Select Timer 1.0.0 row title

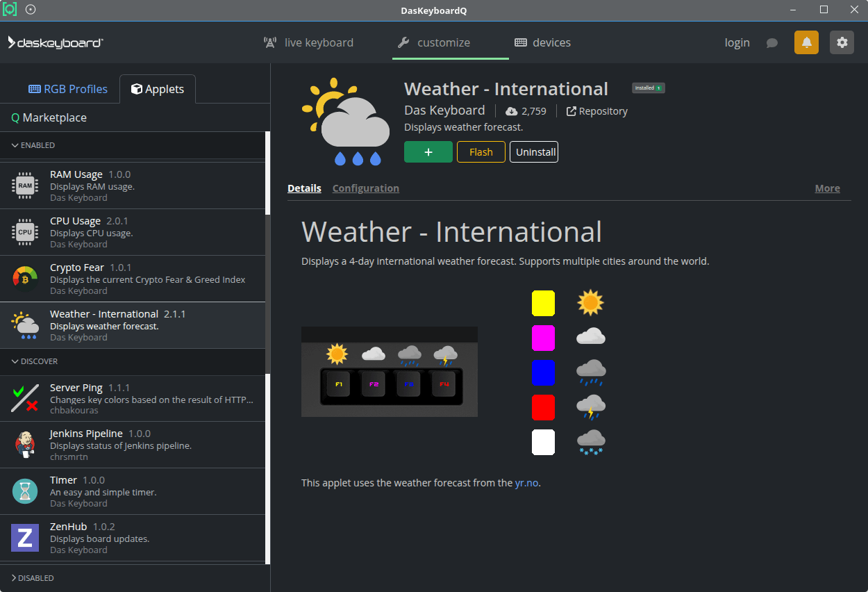[x=77, y=480]
